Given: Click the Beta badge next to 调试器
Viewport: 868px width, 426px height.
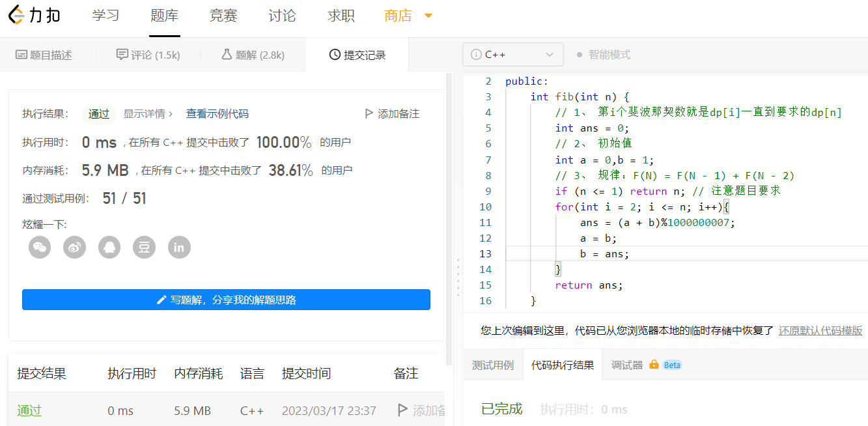Looking at the screenshot, I should pyautogui.click(x=672, y=365).
